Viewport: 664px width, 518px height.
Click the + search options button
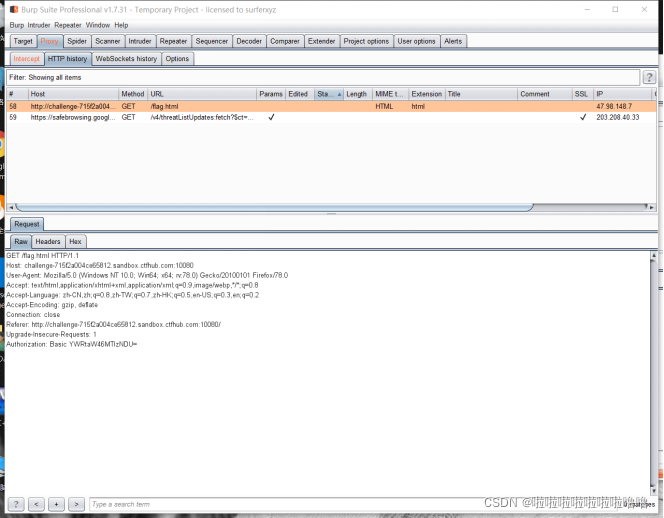pos(56,504)
